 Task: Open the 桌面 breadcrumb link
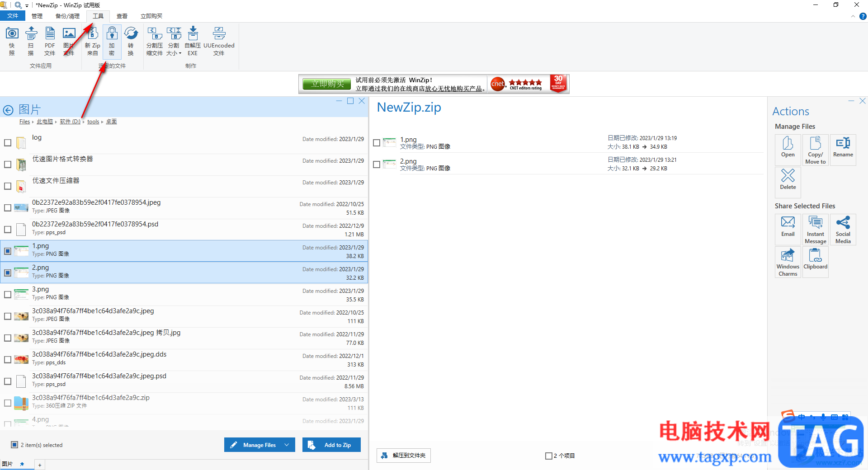pos(111,122)
